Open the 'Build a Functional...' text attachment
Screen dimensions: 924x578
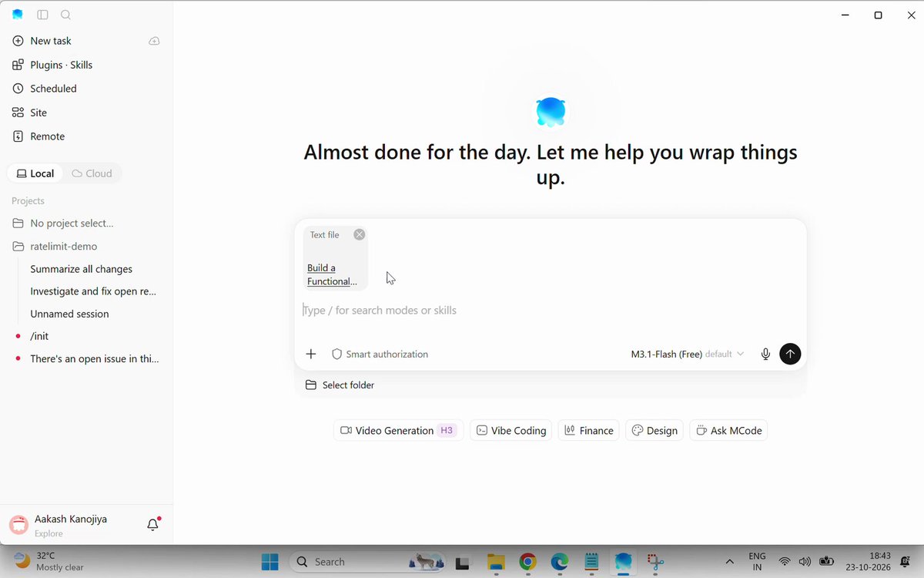[332, 274]
